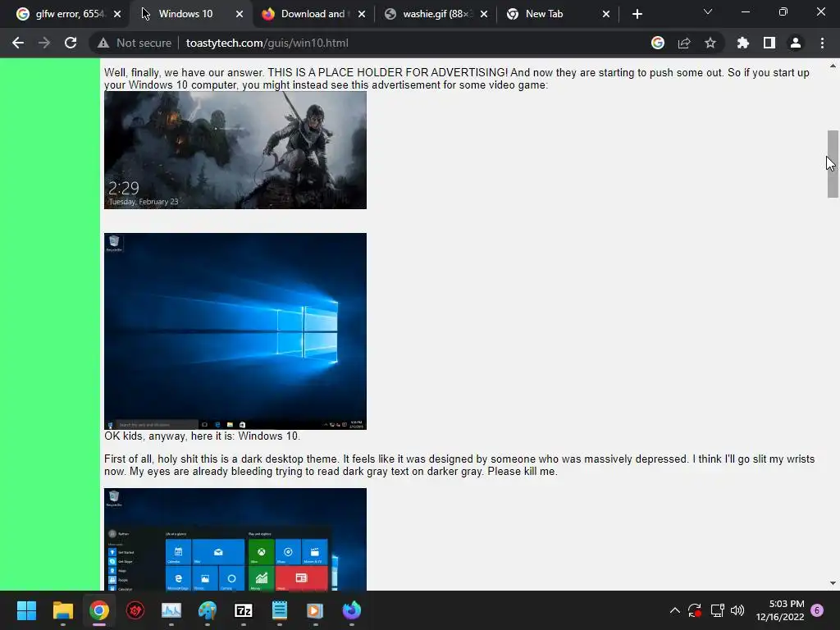This screenshot has height=630, width=840.
Task: Open the Notepad taskbar icon
Action: click(280, 610)
